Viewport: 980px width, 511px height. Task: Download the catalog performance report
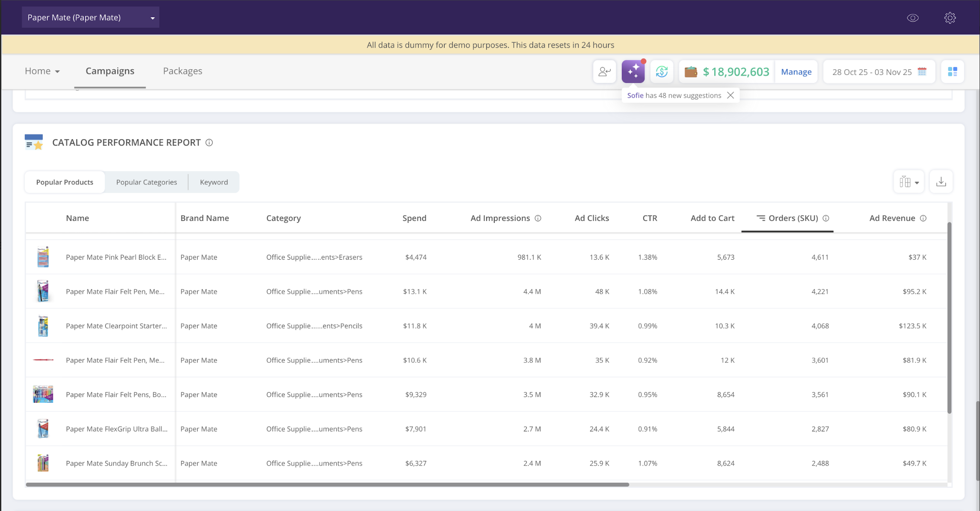[x=941, y=182]
